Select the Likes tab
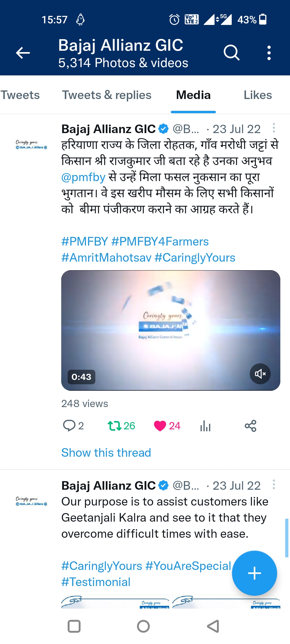This screenshot has width=290, height=644. point(258,95)
